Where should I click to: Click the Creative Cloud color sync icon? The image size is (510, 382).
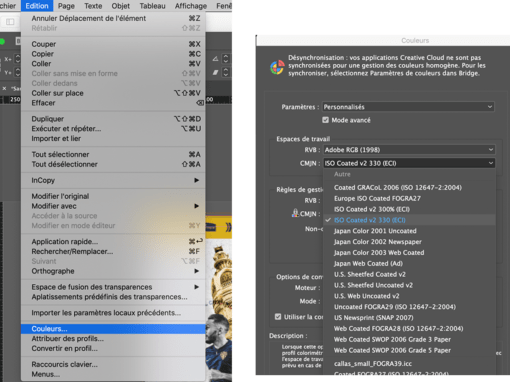tap(277, 67)
